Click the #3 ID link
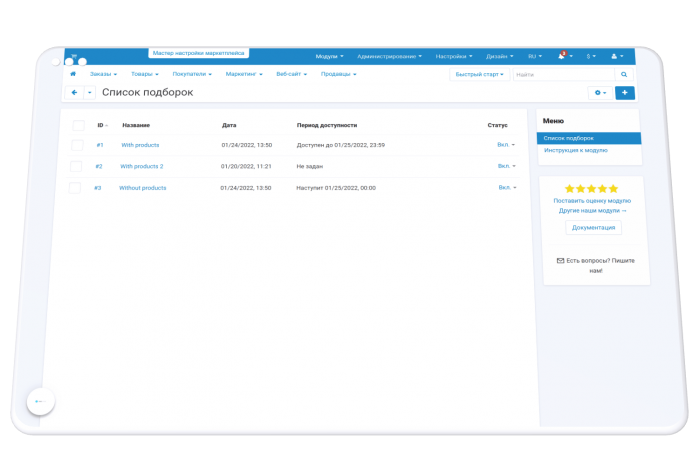Screen dimensions: 700x466 (97, 188)
